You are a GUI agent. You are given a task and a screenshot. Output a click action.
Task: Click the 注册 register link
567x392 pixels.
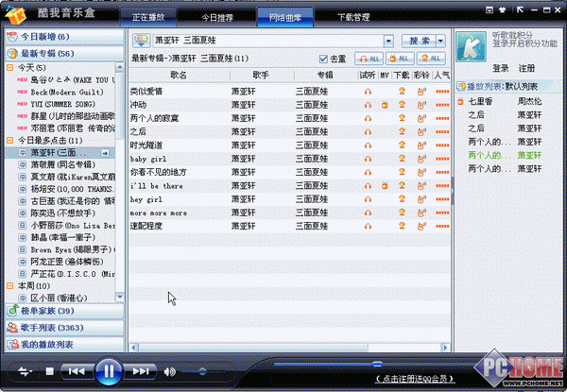pyautogui.click(x=526, y=68)
